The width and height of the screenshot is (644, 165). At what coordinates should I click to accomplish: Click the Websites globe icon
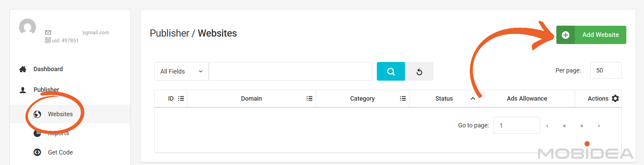click(37, 114)
